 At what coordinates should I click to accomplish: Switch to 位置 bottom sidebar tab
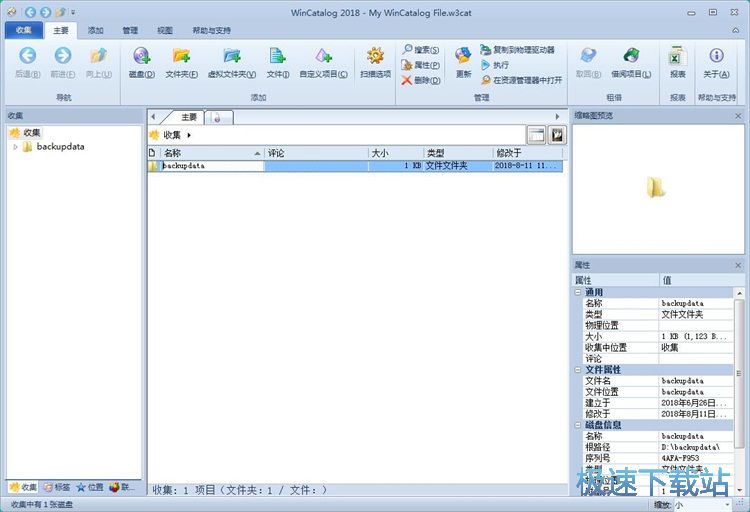(x=90, y=487)
